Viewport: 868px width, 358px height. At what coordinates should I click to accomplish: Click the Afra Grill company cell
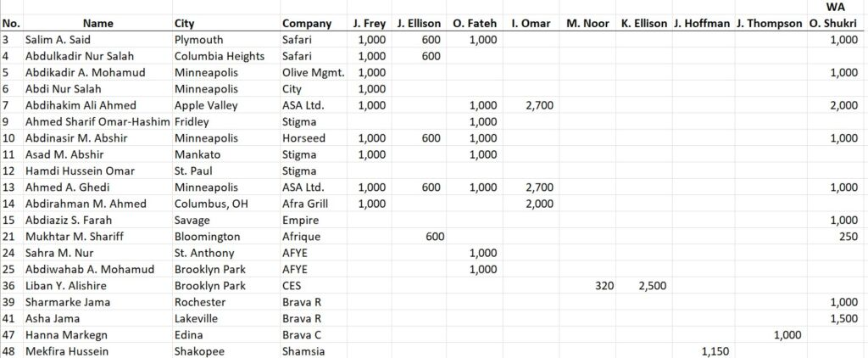[x=309, y=204]
